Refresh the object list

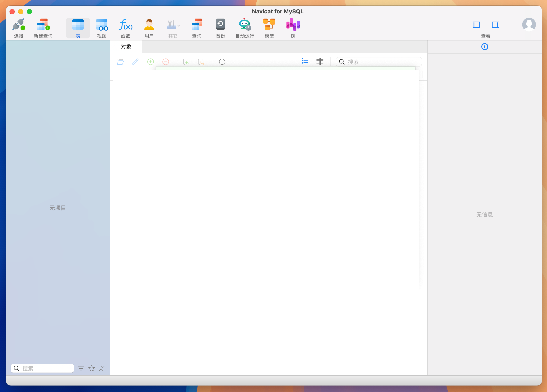[222, 62]
